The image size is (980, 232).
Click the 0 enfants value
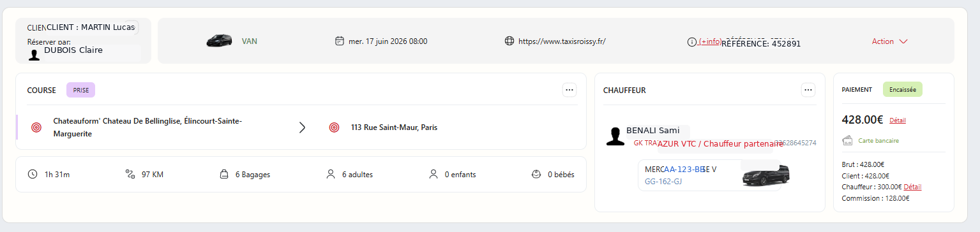pos(460,175)
